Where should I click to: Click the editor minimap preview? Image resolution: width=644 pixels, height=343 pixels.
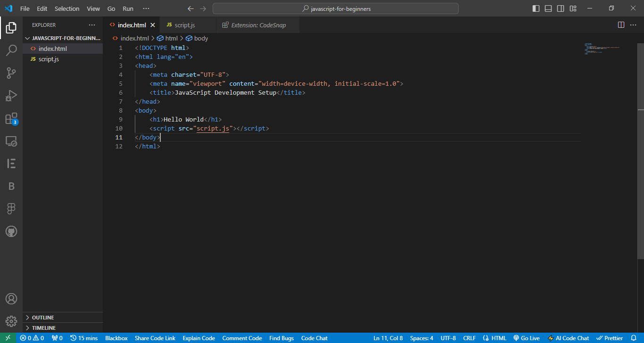(x=603, y=49)
